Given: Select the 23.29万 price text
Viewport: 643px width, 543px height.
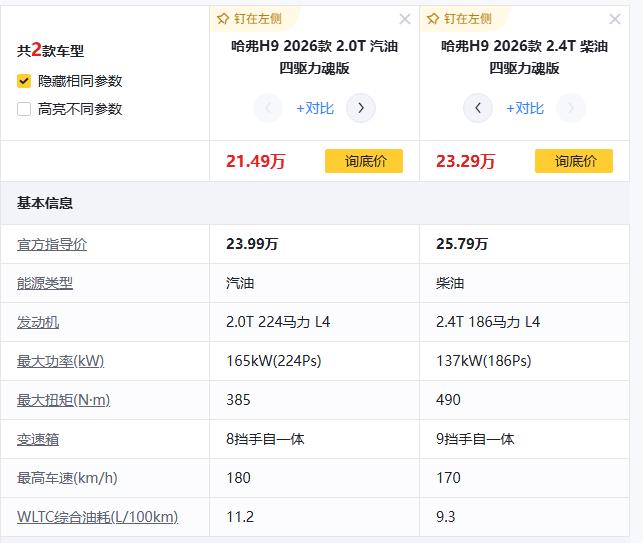Looking at the screenshot, I should 465,161.
